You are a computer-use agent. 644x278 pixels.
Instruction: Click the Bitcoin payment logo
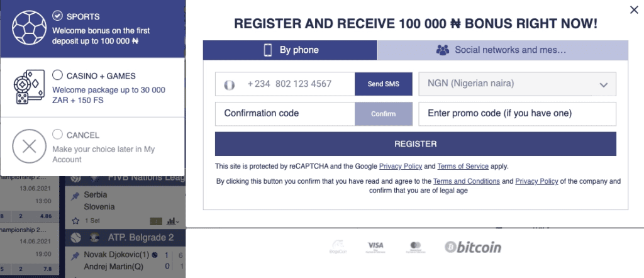[473, 247]
